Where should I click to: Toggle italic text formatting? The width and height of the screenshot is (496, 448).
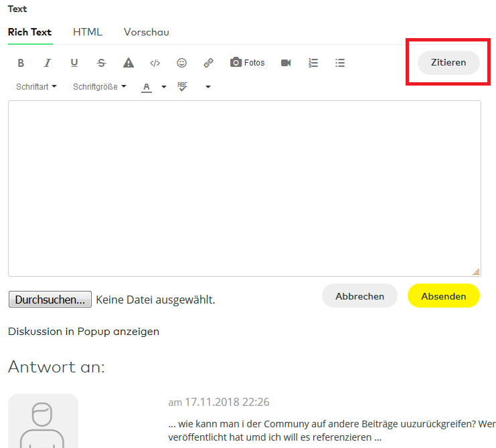click(48, 63)
